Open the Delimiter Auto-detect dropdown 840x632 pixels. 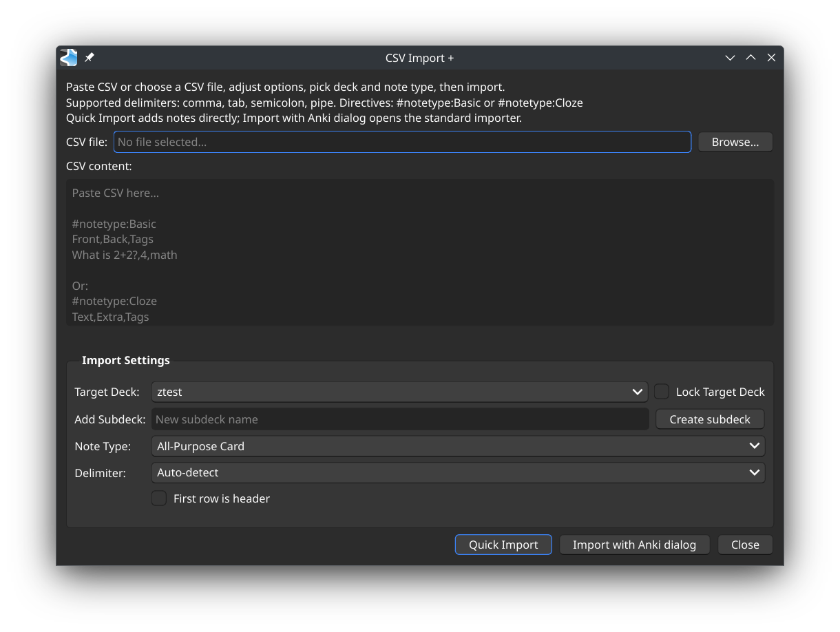457,472
